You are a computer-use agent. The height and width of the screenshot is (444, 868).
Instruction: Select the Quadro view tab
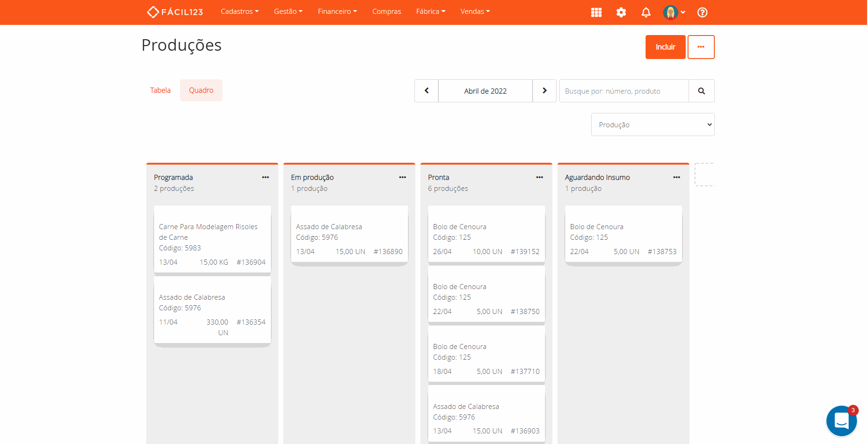click(x=201, y=90)
